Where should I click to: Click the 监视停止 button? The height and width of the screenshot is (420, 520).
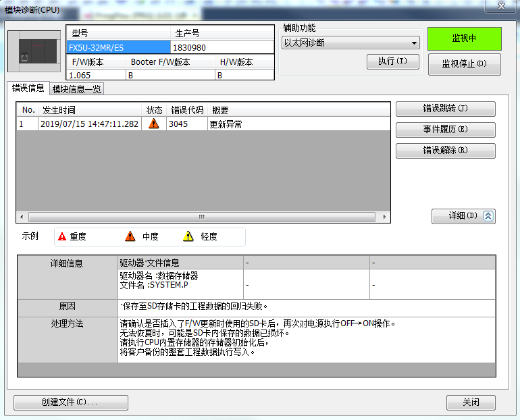click(463, 64)
